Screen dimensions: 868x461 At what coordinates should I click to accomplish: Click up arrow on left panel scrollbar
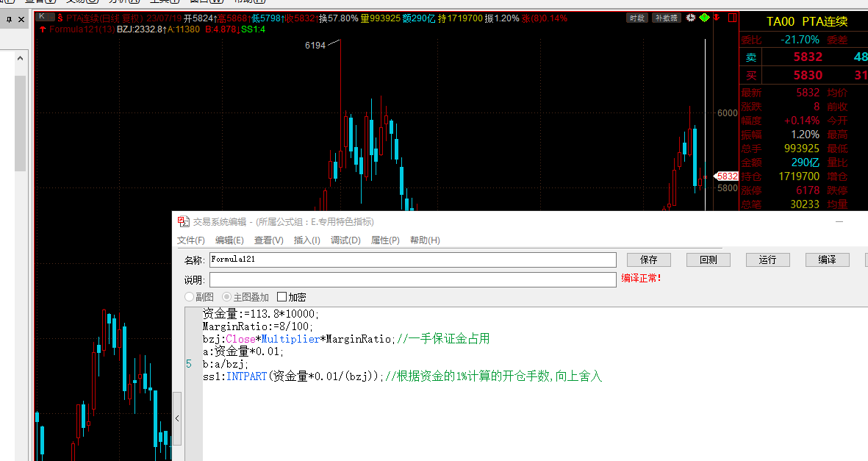click(x=20, y=58)
